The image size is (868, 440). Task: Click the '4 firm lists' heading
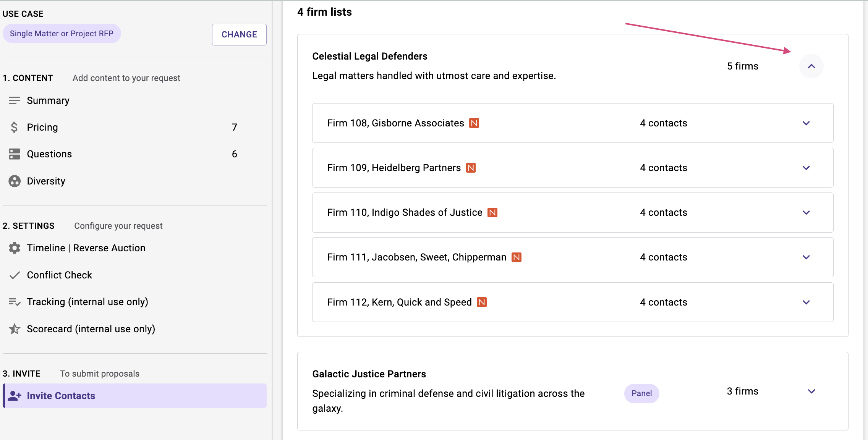[324, 12]
